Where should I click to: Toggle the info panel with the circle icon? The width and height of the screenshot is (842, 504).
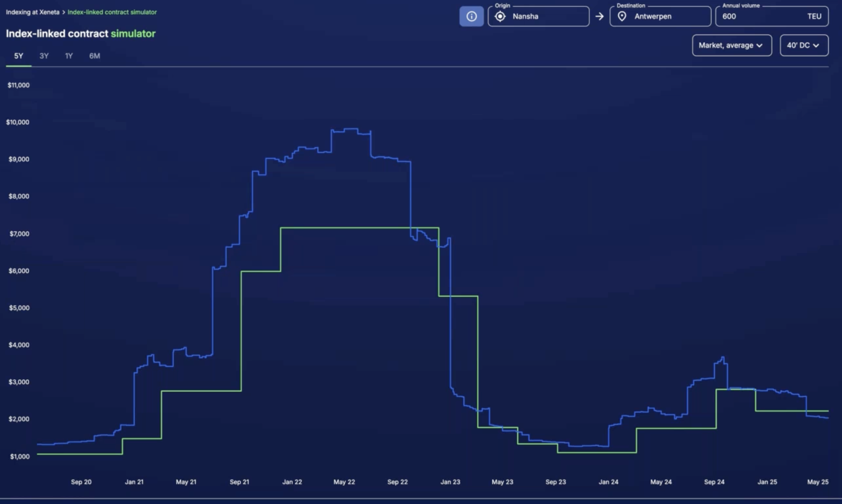[471, 16]
